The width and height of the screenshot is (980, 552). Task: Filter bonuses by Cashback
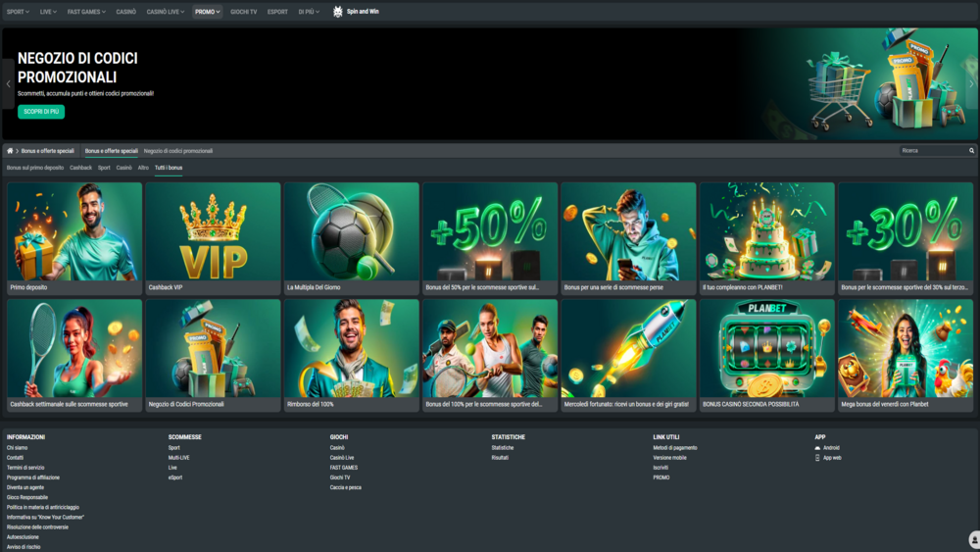(x=80, y=168)
